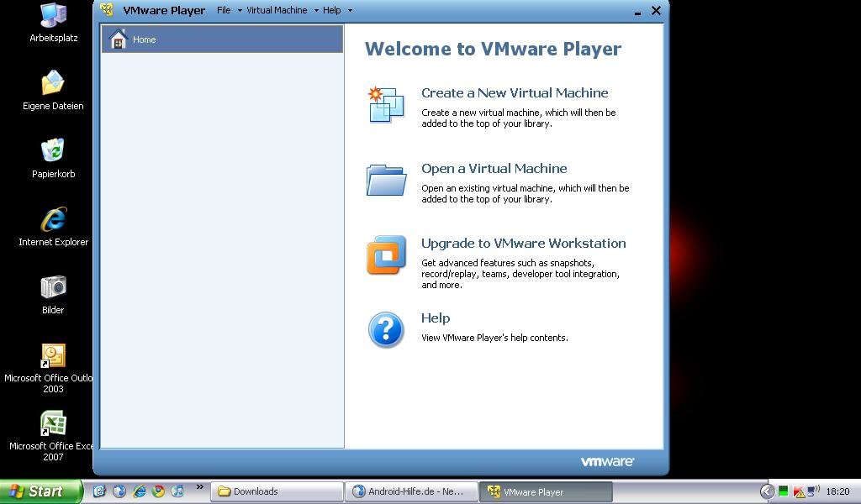This screenshot has height=504, width=861.
Task: Launch Internet Explorer from quick launch bar
Action: point(139,491)
